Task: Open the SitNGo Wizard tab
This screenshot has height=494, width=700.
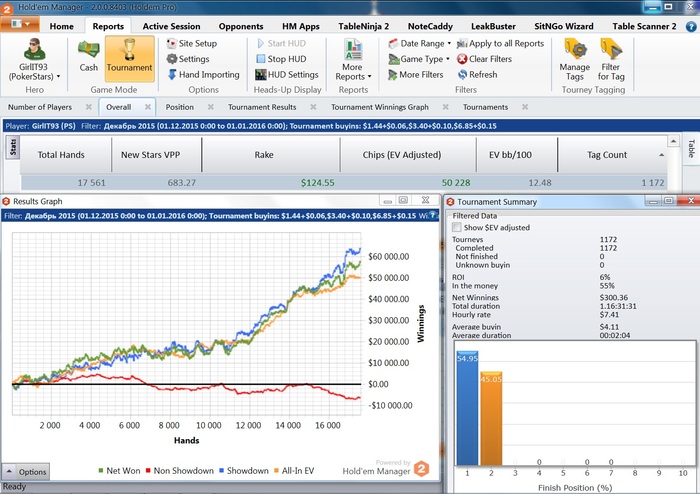Action: (564, 26)
